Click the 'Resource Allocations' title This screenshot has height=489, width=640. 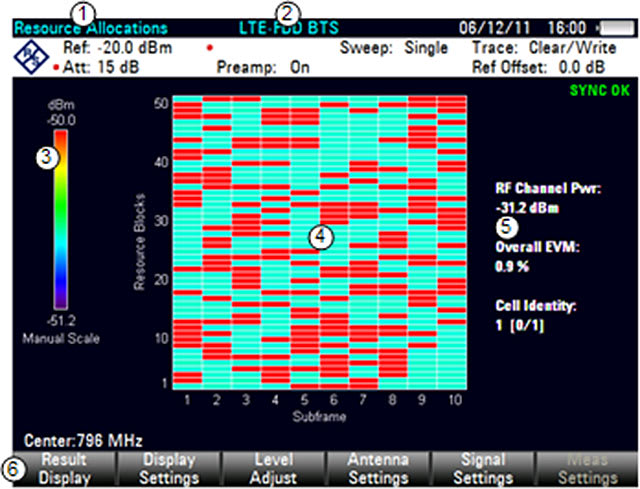(91, 28)
